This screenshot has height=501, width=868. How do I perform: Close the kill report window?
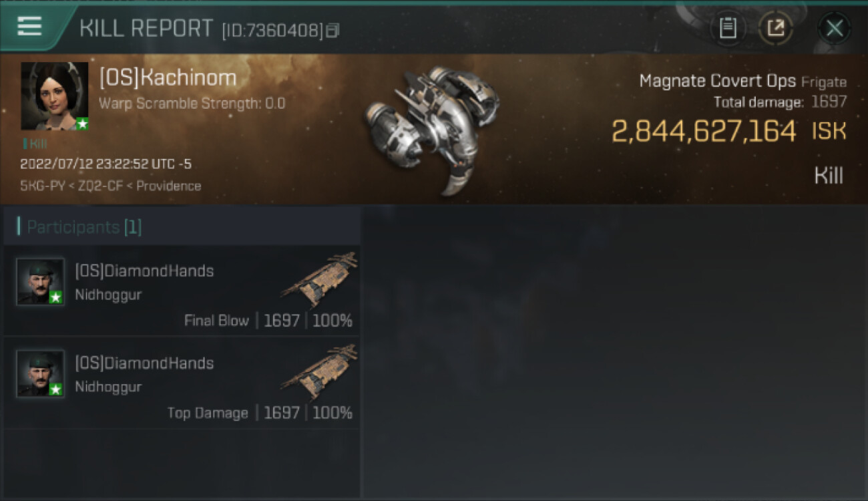[834, 28]
